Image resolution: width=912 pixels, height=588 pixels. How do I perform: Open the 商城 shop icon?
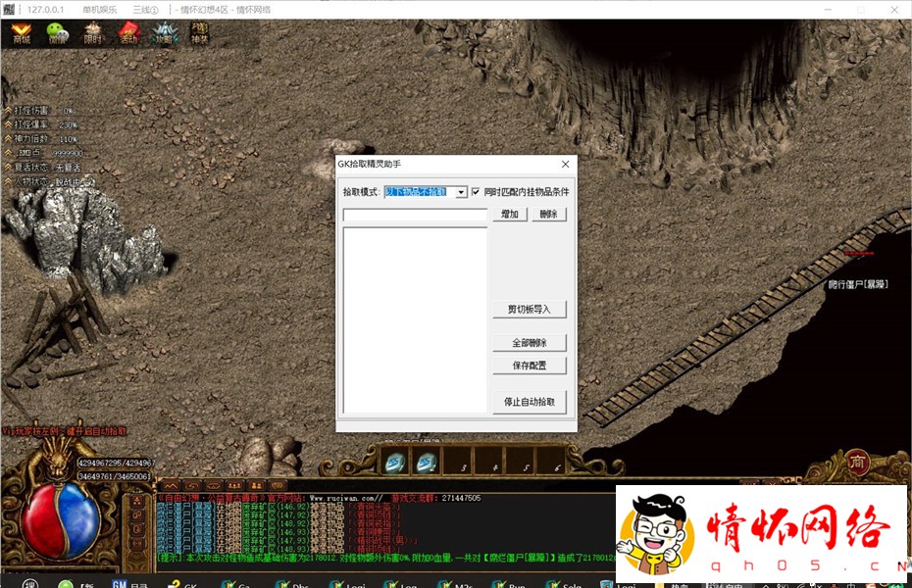21,34
